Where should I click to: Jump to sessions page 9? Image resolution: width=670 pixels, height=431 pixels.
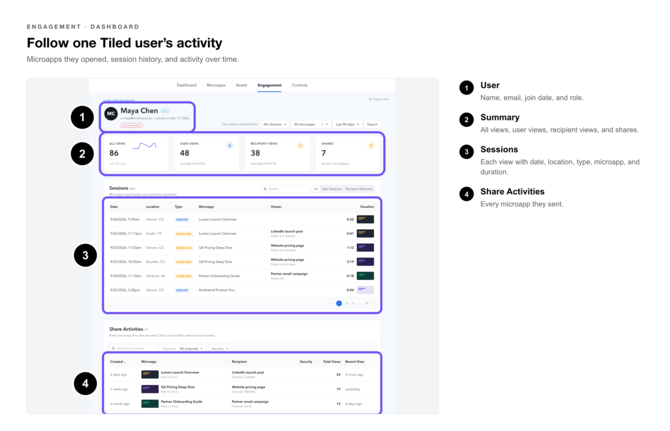point(366,304)
